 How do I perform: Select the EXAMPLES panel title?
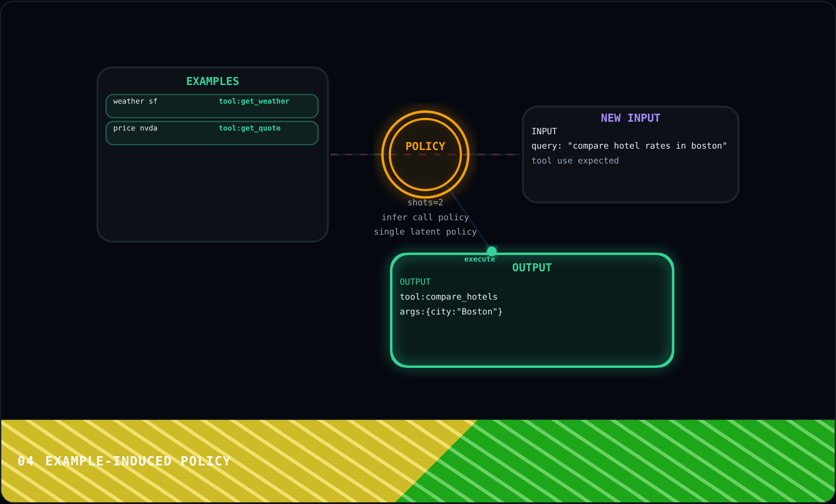213,81
